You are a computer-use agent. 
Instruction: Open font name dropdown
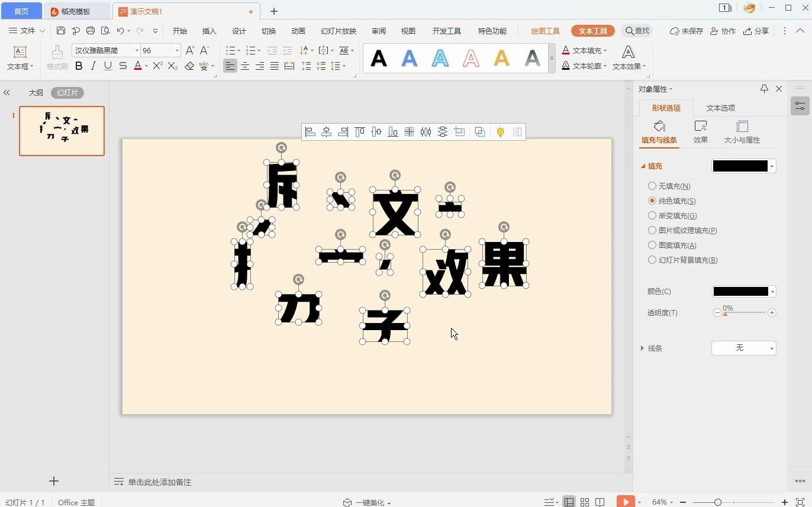137,51
